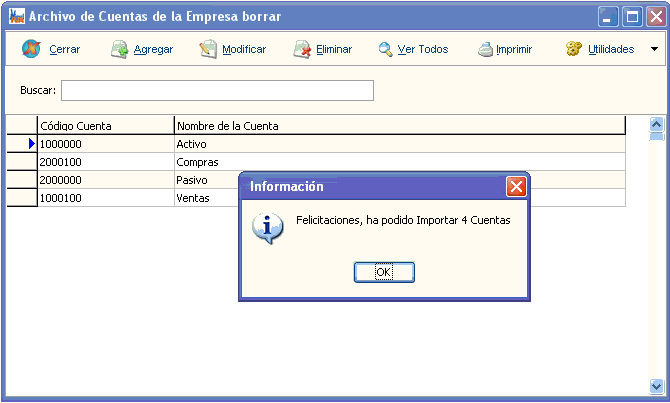This screenshot has width=670, height=403.
Task: Click the Modificar notepad icon
Action: coord(208,49)
